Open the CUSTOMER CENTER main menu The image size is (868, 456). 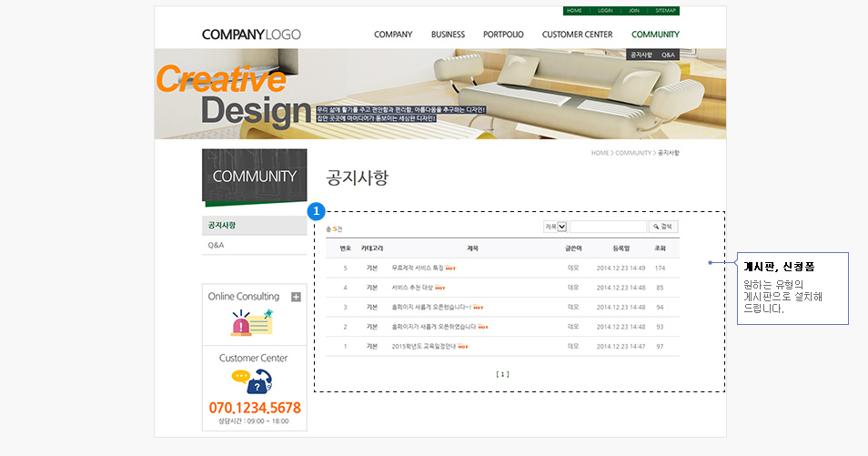577,35
